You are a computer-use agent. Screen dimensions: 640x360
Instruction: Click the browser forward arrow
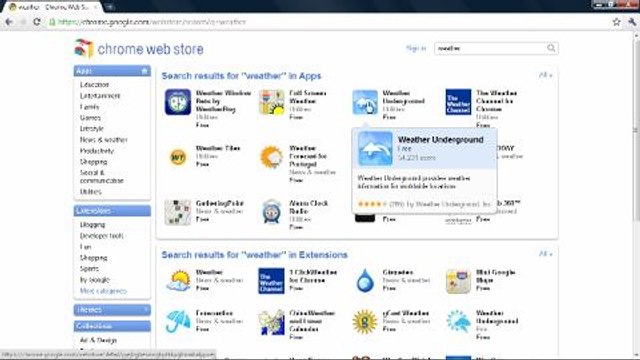tap(22, 22)
